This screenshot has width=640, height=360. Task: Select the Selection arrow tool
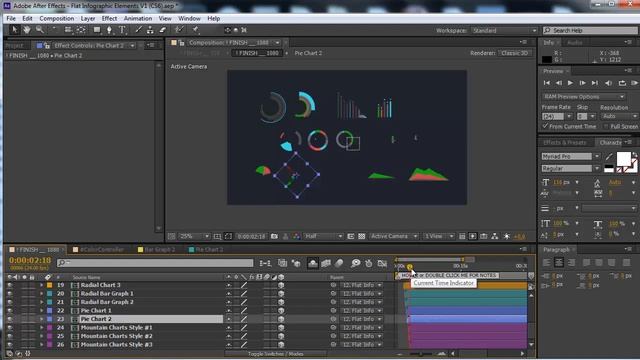(15, 30)
